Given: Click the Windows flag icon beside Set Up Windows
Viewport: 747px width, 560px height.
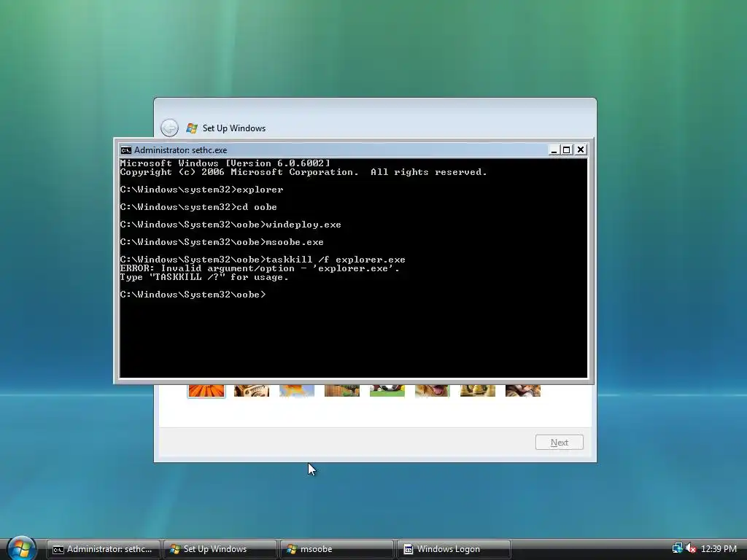Looking at the screenshot, I should pos(192,128).
